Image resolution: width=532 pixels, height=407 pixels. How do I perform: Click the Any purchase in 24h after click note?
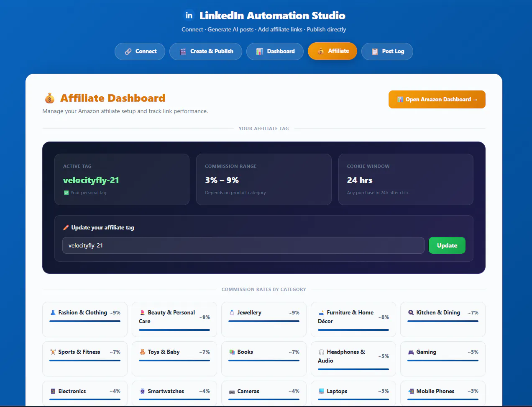[378, 193]
